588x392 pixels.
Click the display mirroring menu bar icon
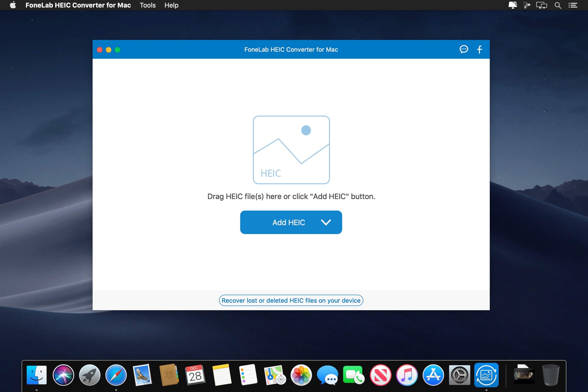pos(541,5)
